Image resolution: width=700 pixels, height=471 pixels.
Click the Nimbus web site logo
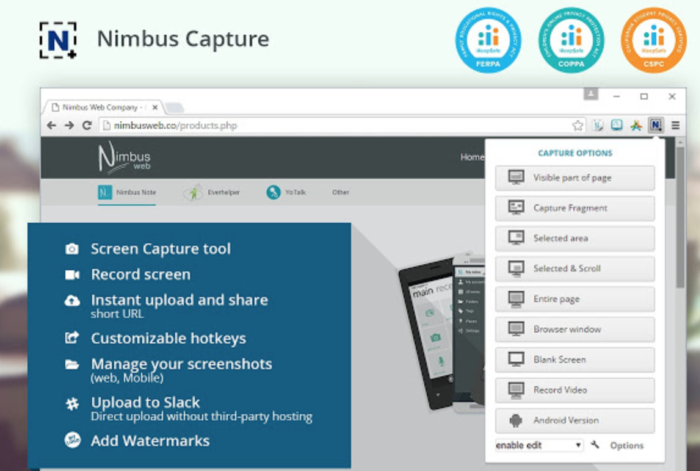point(125,157)
